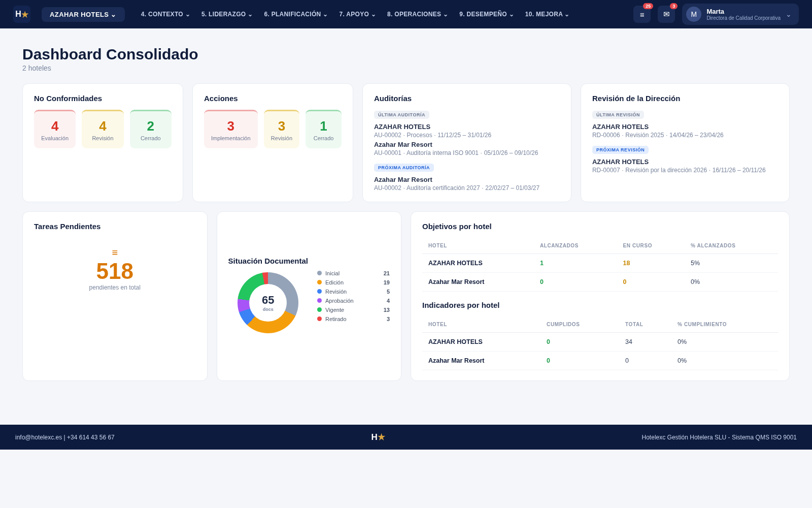This screenshot has width=812, height=508.
Task: Click the footer H-star logo
Action: (x=378, y=437)
